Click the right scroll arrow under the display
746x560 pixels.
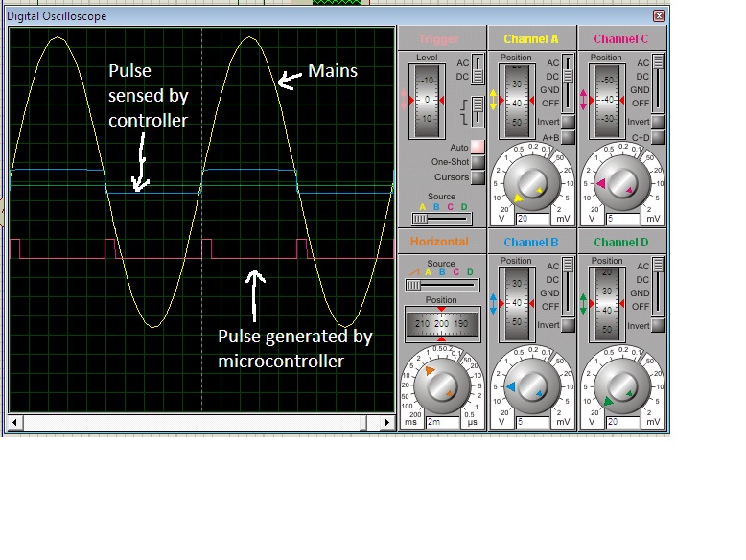coord(386,422)
